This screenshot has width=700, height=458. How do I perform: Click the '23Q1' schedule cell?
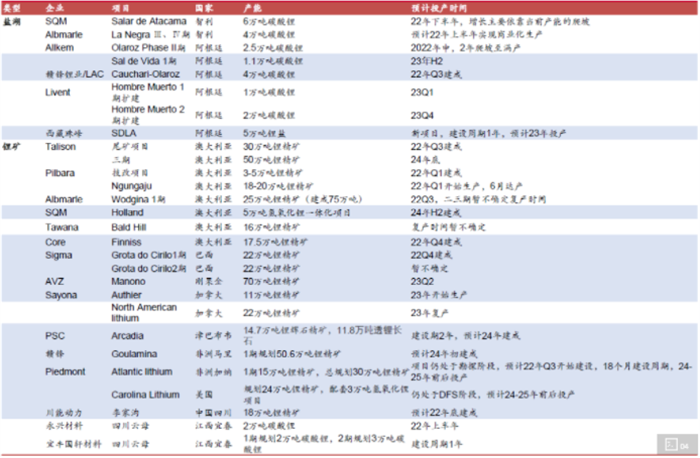pyautogui.click(x=422, y=92)
